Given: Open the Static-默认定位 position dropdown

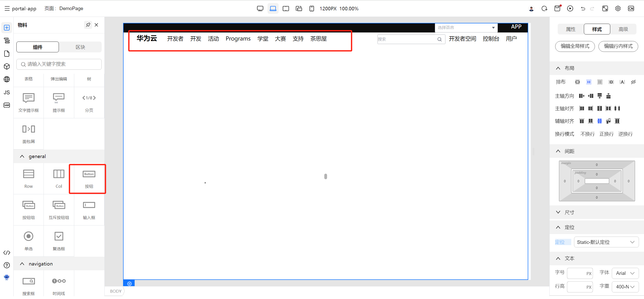Looking at the screenshot, I should click(606, 242).
